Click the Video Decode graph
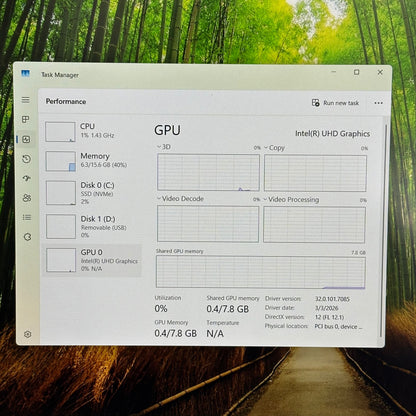The image size is (416, 416). click(x=208, y=224)
